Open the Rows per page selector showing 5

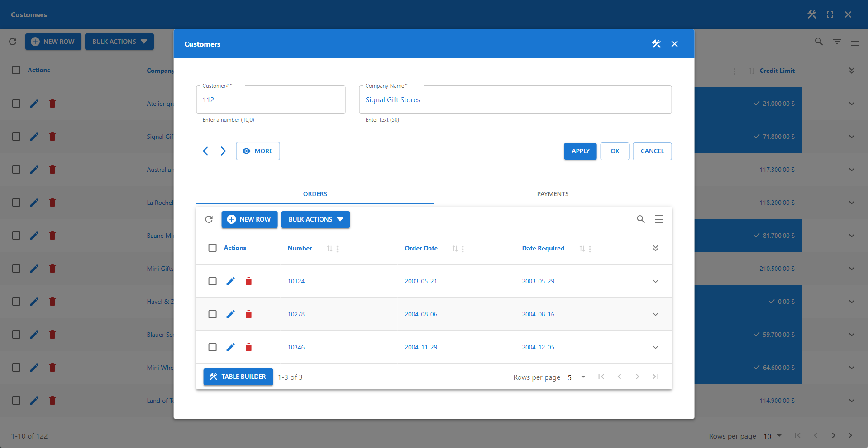click(x=576, y=377)
